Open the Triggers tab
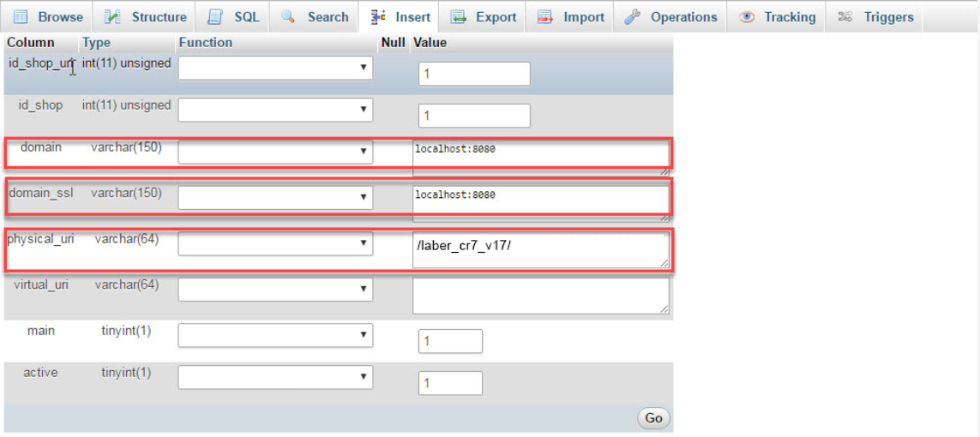Viewport: 980px width, 437px height. click(x=875, y=17)
